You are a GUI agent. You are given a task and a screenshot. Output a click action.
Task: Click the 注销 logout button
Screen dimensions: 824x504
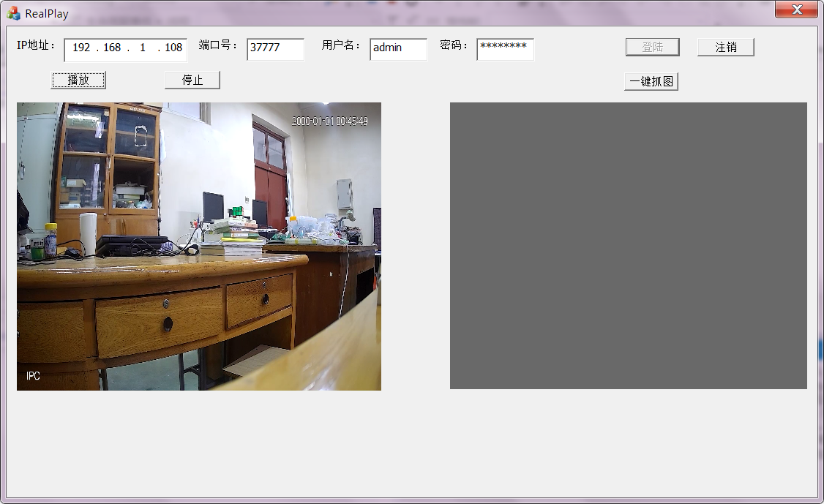[x=725, y=47]
